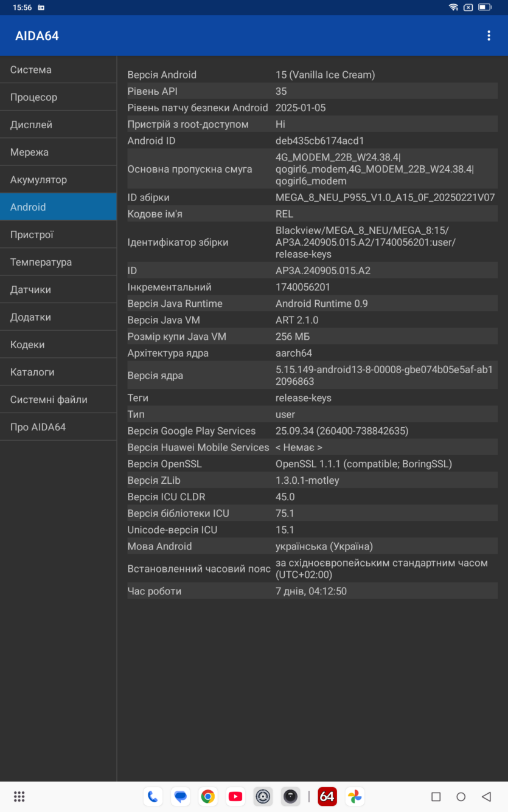Select the kernel architecture value aarch64
The image size is (508, 812).
[294, 353]
